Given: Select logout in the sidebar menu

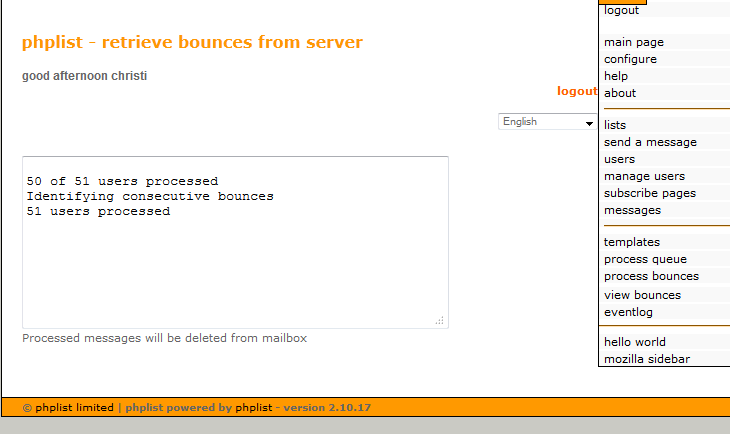Looking at the screenshot, I should pyautogui.click(x=621, y=10).
